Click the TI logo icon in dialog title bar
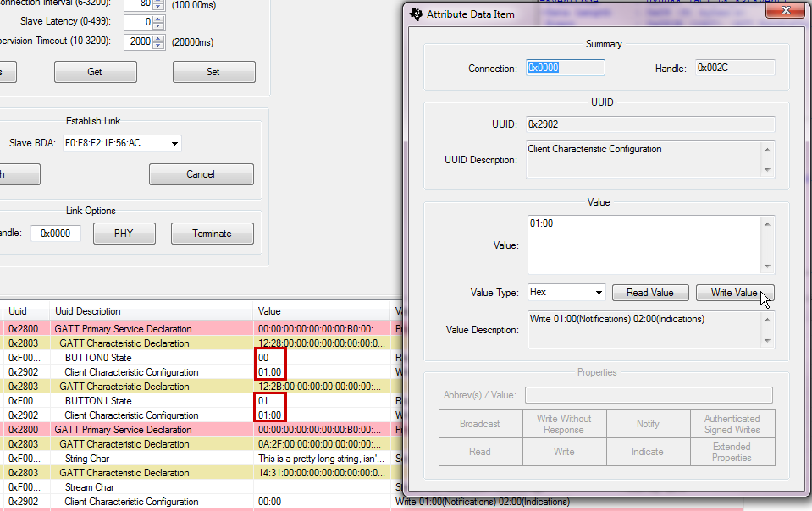Image resolution: width=812 pixels, height=511 pixels. click(415, 14)
